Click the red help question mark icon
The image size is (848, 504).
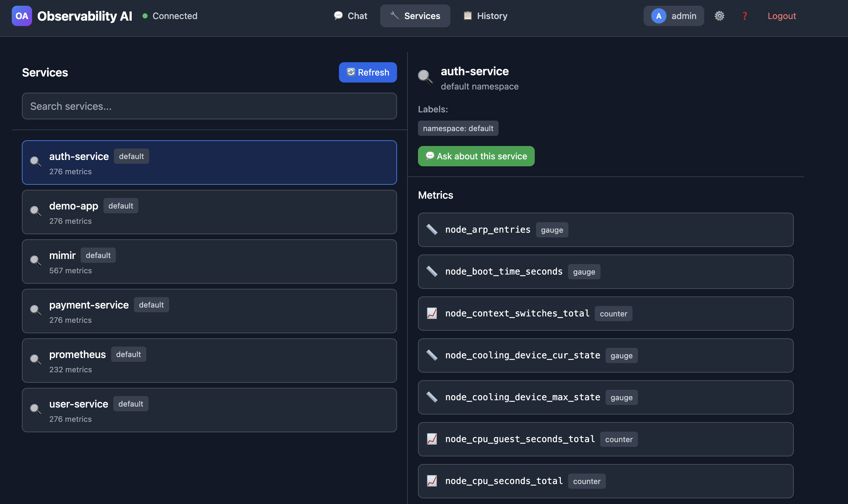(745, 16)
